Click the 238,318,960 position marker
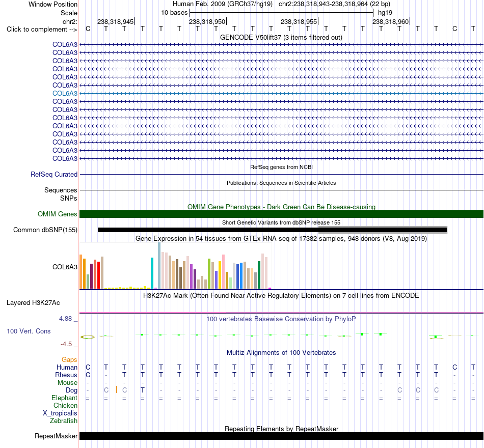Image resolution: width=484 pixels, height=448 pixels. pos(390,22)
